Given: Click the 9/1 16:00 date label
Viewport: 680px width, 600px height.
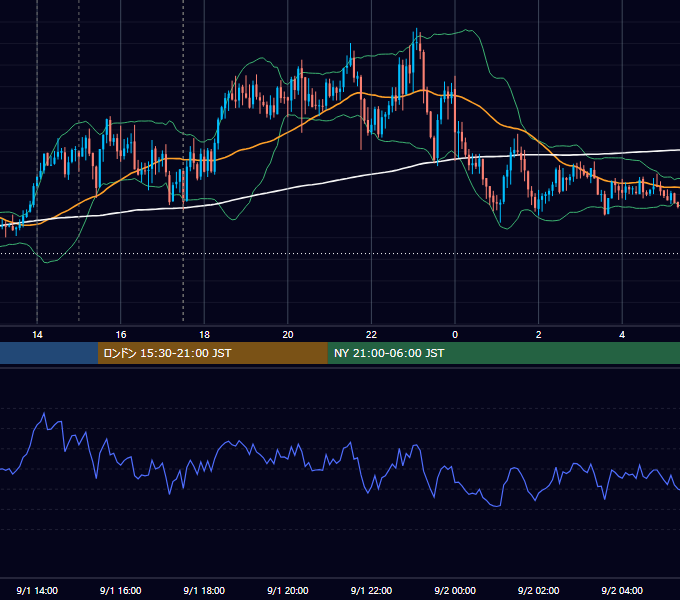Looking at the screenshot, I should [121, 590].
